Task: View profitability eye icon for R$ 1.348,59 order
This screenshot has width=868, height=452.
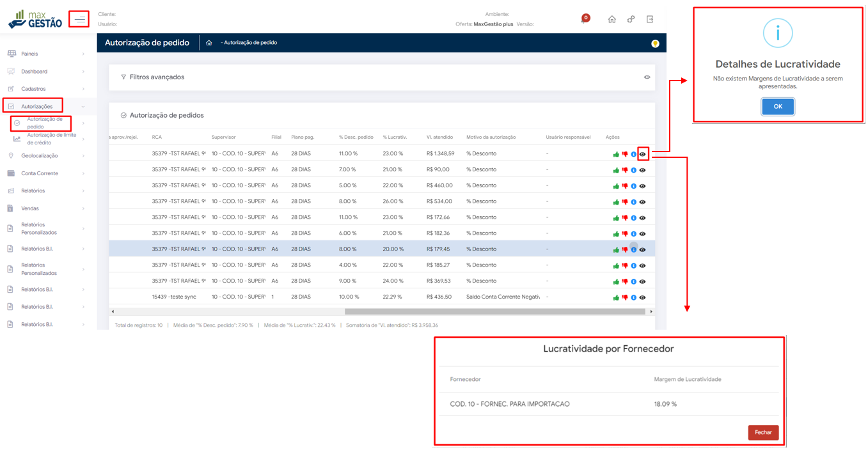Action: [643, 154]
